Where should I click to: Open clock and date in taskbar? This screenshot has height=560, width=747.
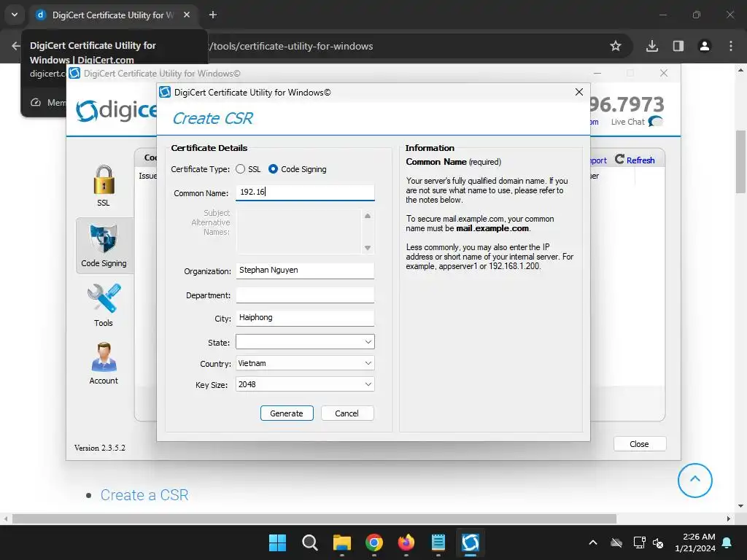tap(695, 542)
